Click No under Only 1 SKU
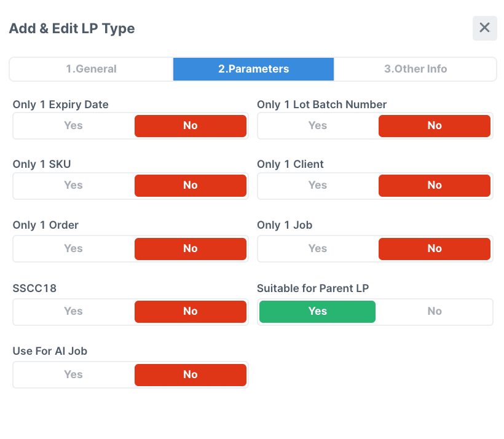Image resolution: width=504 pixels, height=439 pixels. click(191, 185)
